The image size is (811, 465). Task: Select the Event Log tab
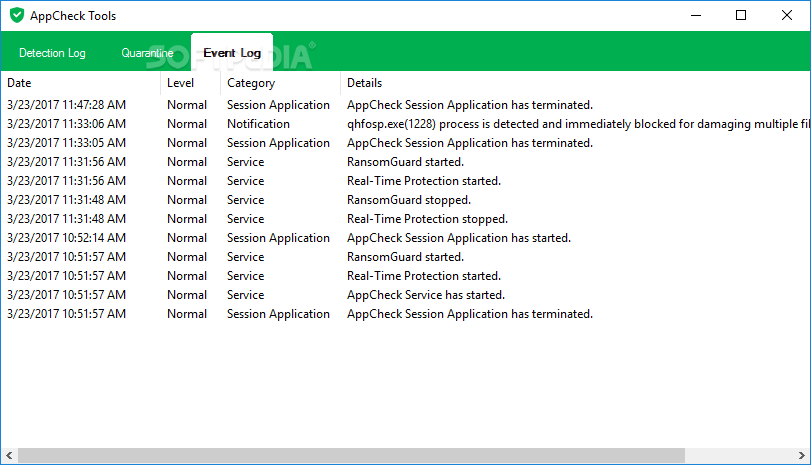[x=232, y=53]
